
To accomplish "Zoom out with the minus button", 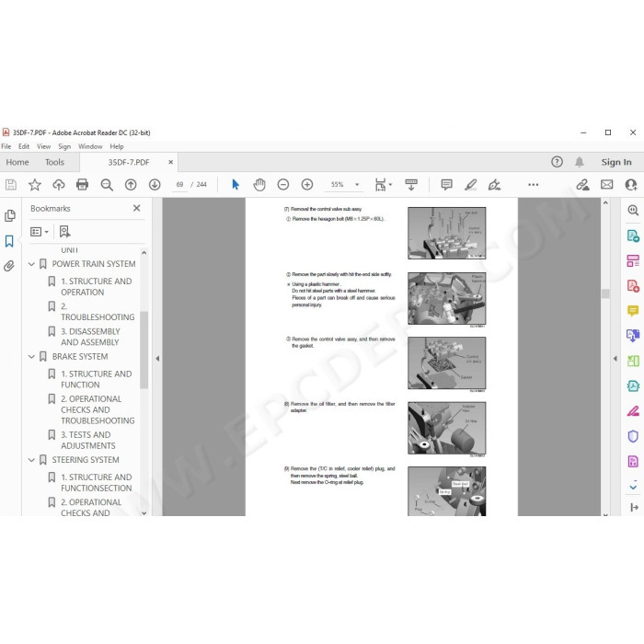I will (283, 185).
